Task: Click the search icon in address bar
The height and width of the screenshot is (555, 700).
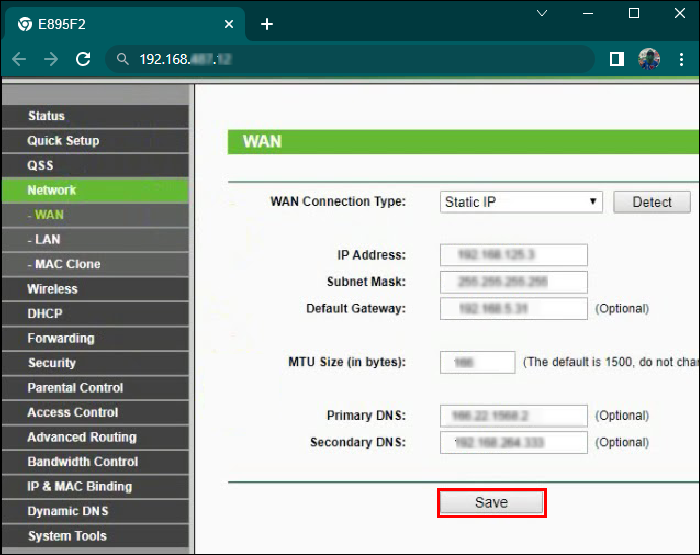Action: pos(122,59)
